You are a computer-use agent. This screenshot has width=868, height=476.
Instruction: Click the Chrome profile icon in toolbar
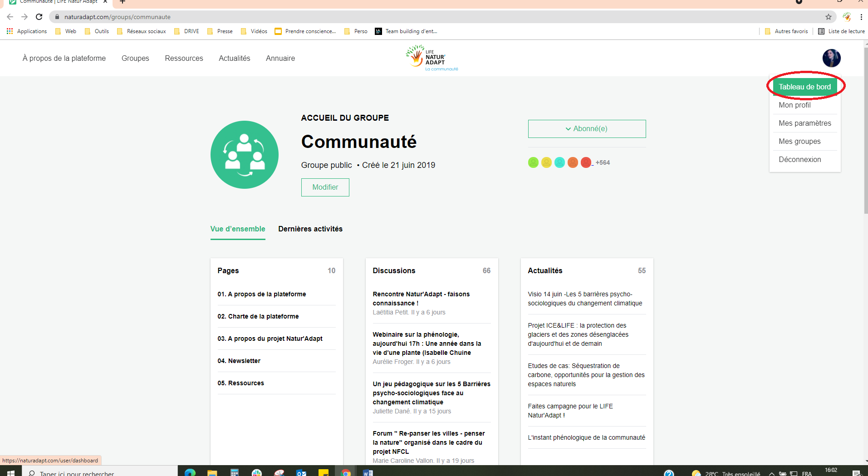(x=846, y=17)
